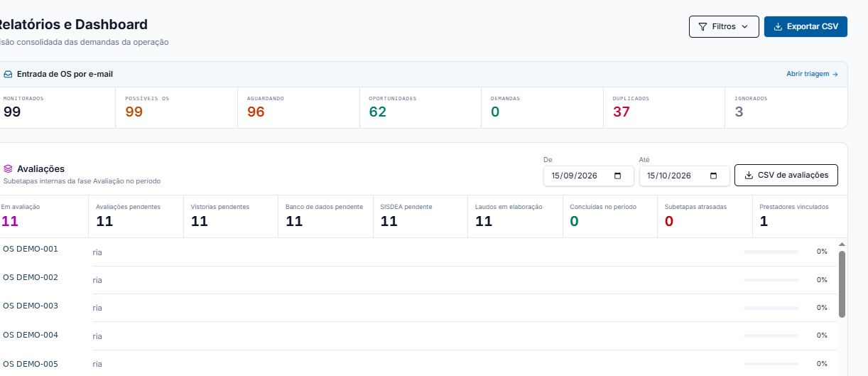Click the CSV de avaliações button
The width and height of the screenshot is (868, 376).
tap(786, 176)
